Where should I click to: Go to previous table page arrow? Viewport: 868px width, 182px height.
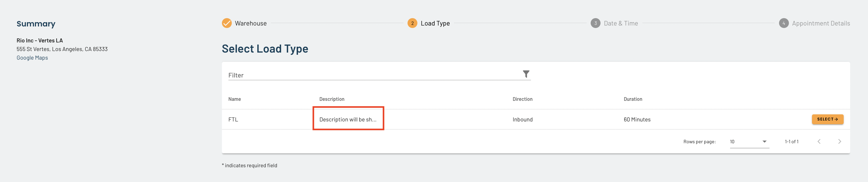click(819, 141)
